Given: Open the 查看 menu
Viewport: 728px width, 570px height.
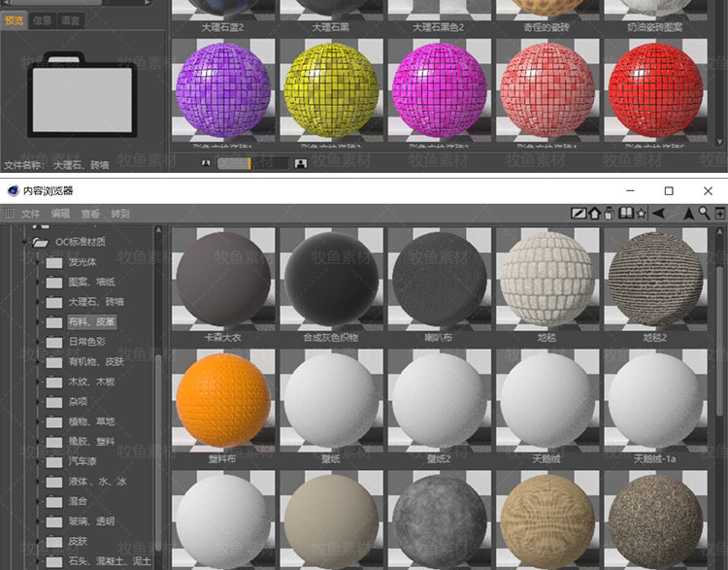Looking at the screenshot, I should click(x=90, y=214).
